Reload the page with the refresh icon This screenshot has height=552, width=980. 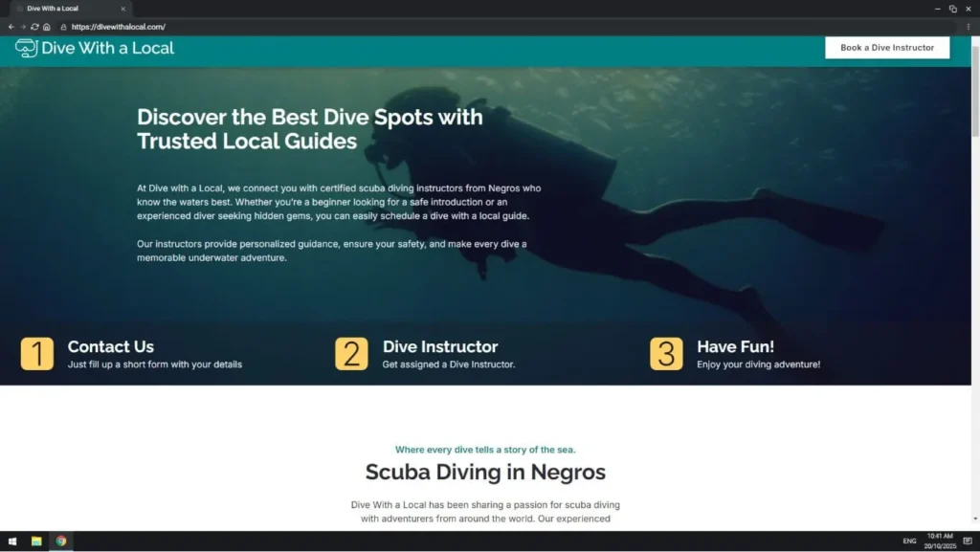35,27
